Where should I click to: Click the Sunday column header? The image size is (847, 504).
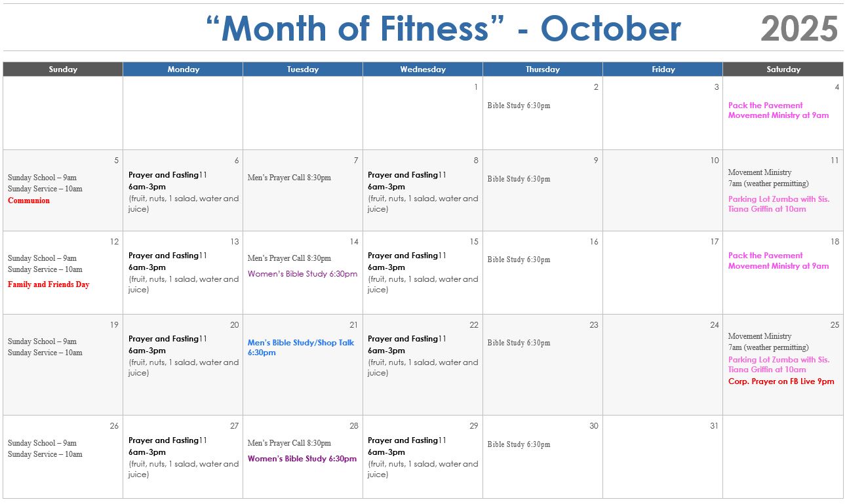tap(63, 69)
